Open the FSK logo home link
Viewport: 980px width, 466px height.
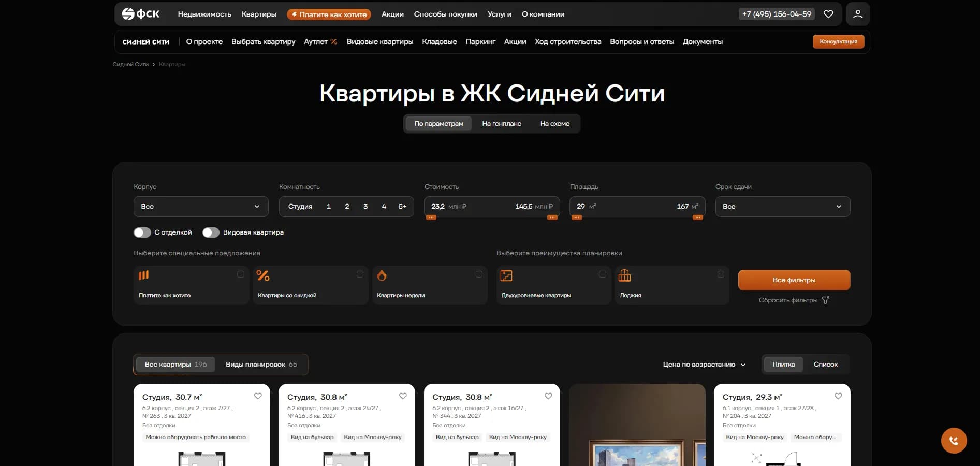pyautogui.click(x=141, y=14)
